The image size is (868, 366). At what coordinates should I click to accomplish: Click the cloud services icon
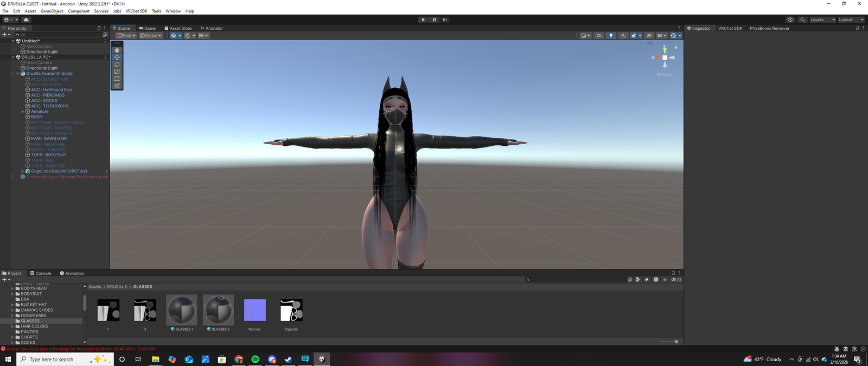click(25, 20)
